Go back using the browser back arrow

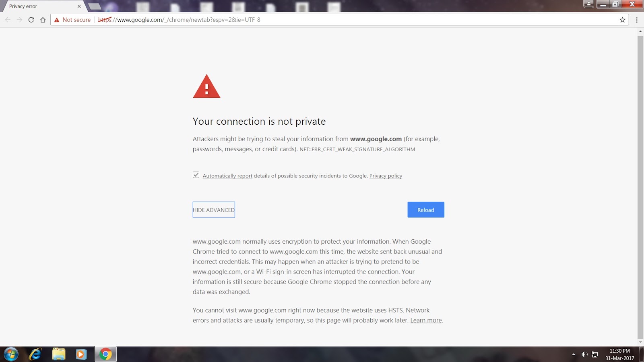point(8,20)
